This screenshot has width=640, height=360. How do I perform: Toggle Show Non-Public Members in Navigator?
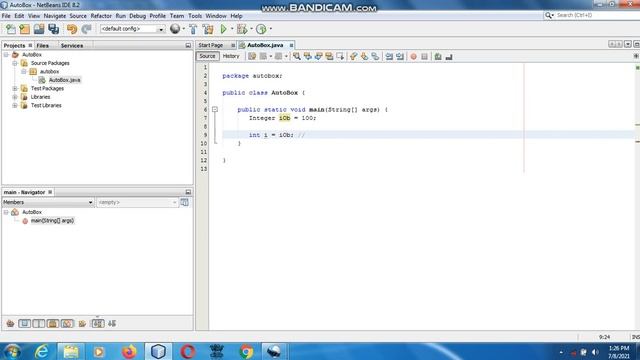53,324
